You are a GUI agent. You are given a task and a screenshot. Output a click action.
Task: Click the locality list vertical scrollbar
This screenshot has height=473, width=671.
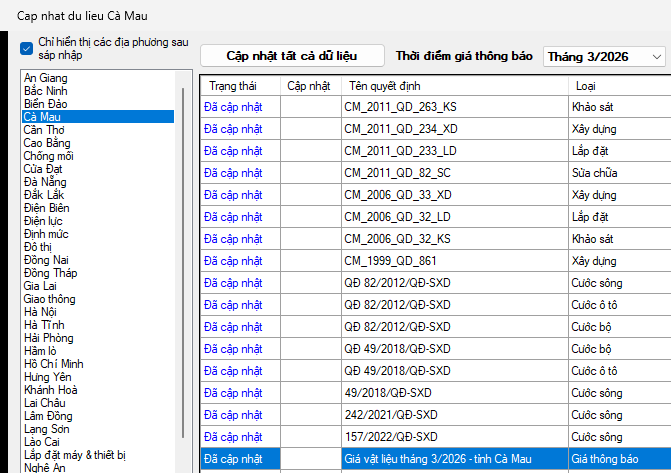coord(183,260)
